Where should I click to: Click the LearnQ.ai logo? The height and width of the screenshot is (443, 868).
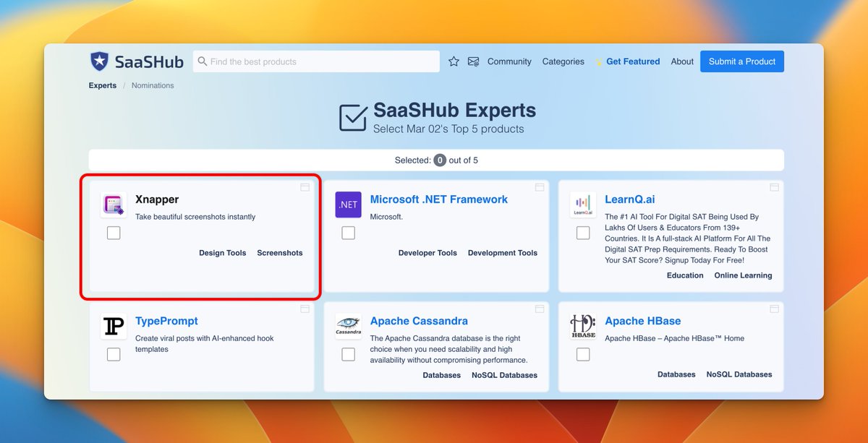583,205
